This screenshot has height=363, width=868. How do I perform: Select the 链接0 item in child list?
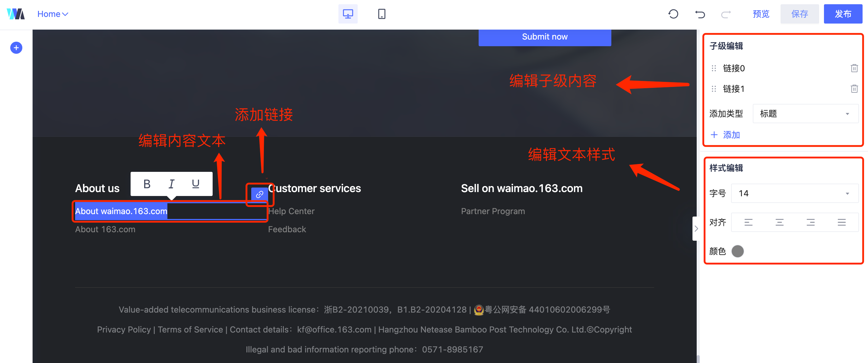click(x=734, y=68)
